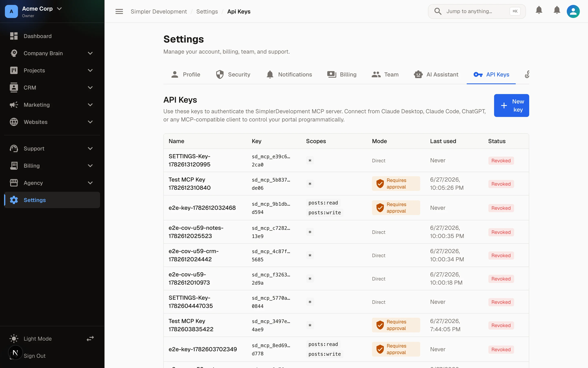
Task: Click the hamburger menu icon
Action: tap(119, 11)
